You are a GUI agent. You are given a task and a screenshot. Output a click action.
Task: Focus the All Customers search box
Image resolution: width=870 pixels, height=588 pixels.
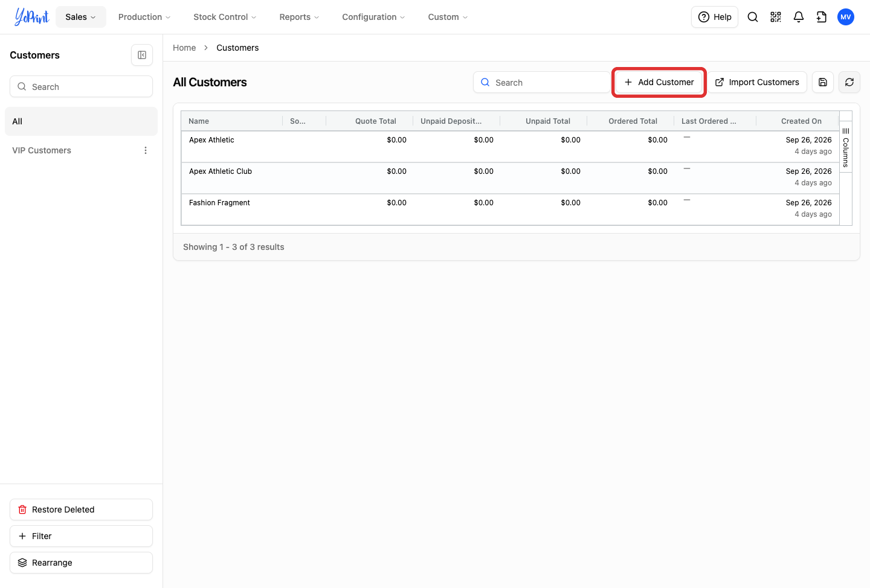[x=542, y=82]
